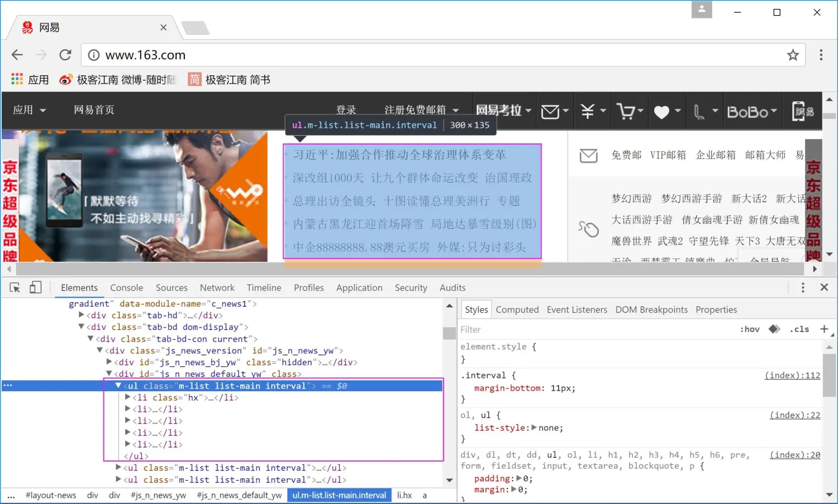Click the page horizontal scrollbar
Screen dimensions: 838x504
(411, 269)
